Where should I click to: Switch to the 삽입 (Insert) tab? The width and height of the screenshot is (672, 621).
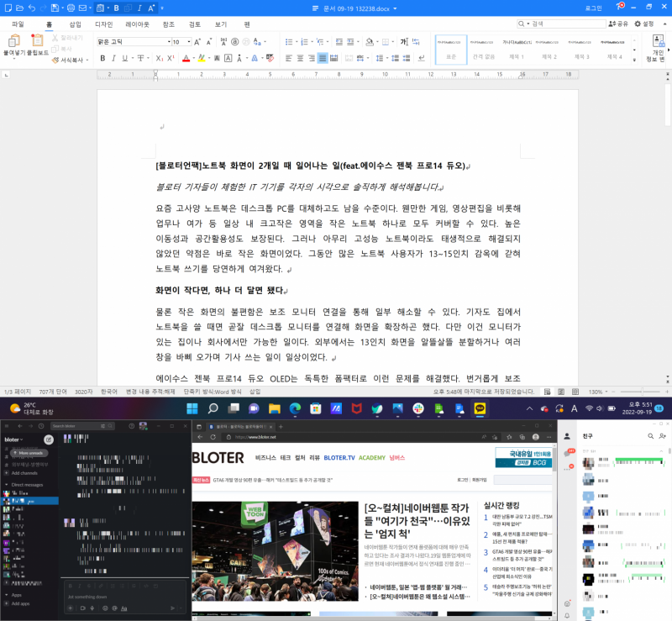click(x=76, y=24)
